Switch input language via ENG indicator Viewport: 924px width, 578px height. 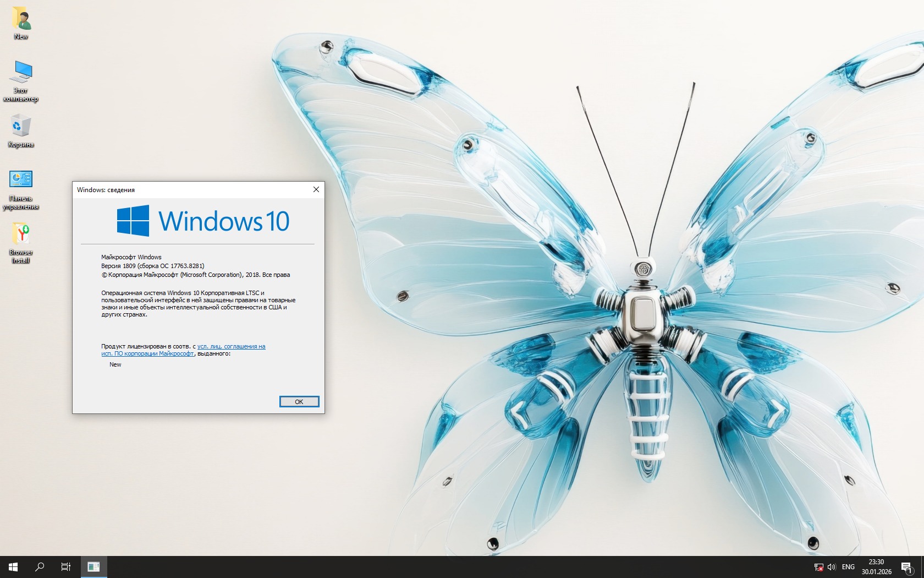[848, 567]
